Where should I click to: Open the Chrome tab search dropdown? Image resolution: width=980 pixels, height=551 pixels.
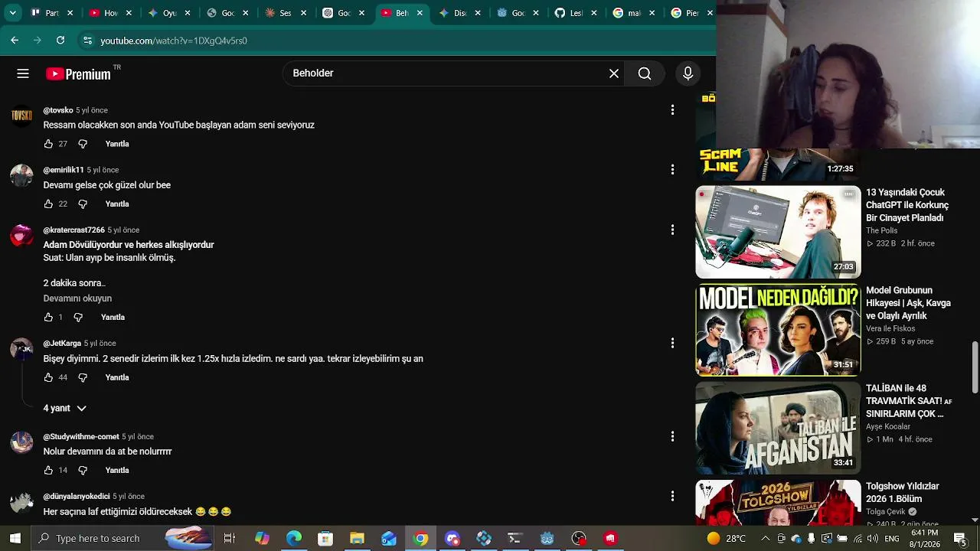(x=13, y=13)
